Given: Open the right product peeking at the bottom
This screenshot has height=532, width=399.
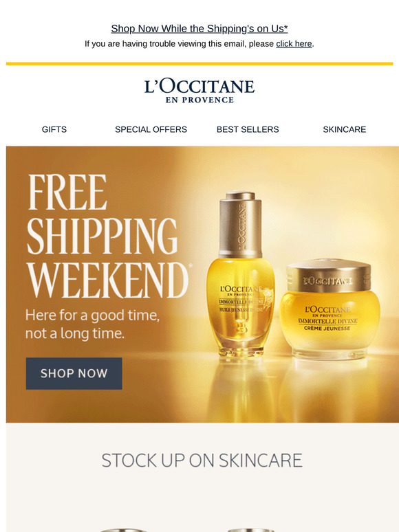Looking at the screenshot, I should click(250, 530).
